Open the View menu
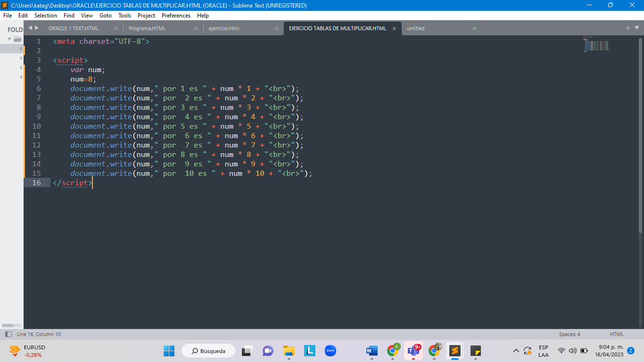 pos(87,16)
